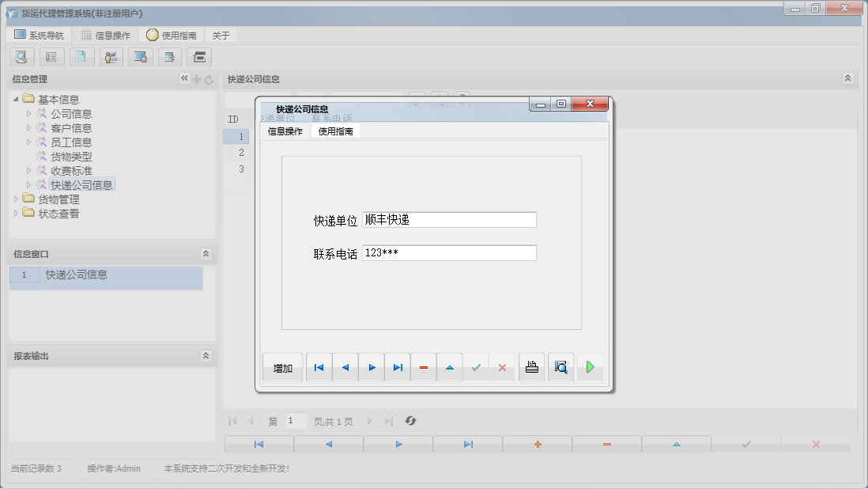Open print preview in the dialog
This screenshot has height=489, width=868.
pyautogui.click(x=560, y=366)
